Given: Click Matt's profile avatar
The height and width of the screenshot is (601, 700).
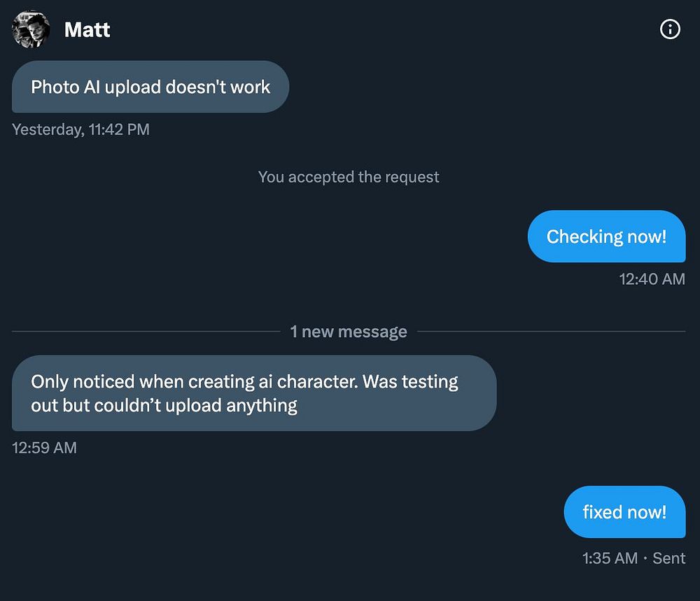Looking at the screenshot, I should pyautogui.click(x=31, y=29).
